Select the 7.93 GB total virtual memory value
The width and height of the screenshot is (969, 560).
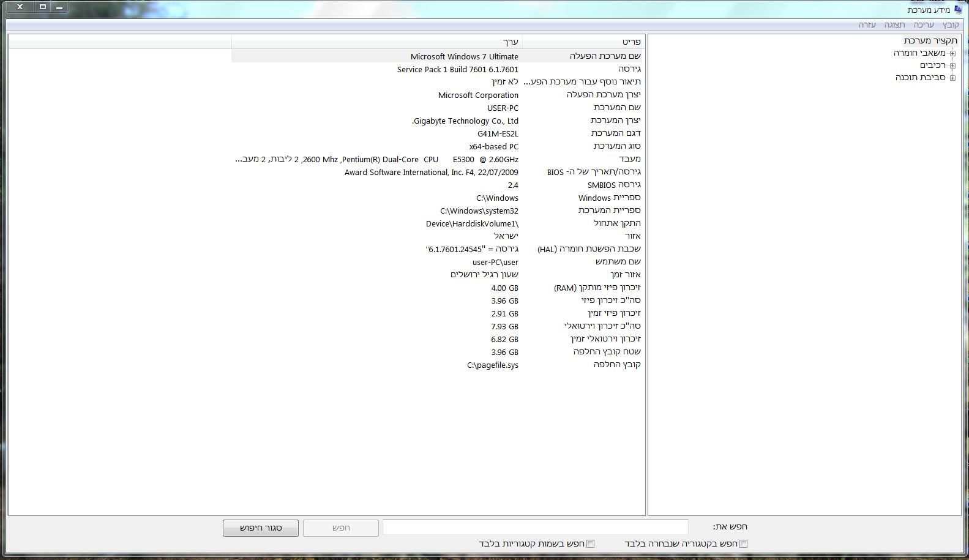point(504,326)
